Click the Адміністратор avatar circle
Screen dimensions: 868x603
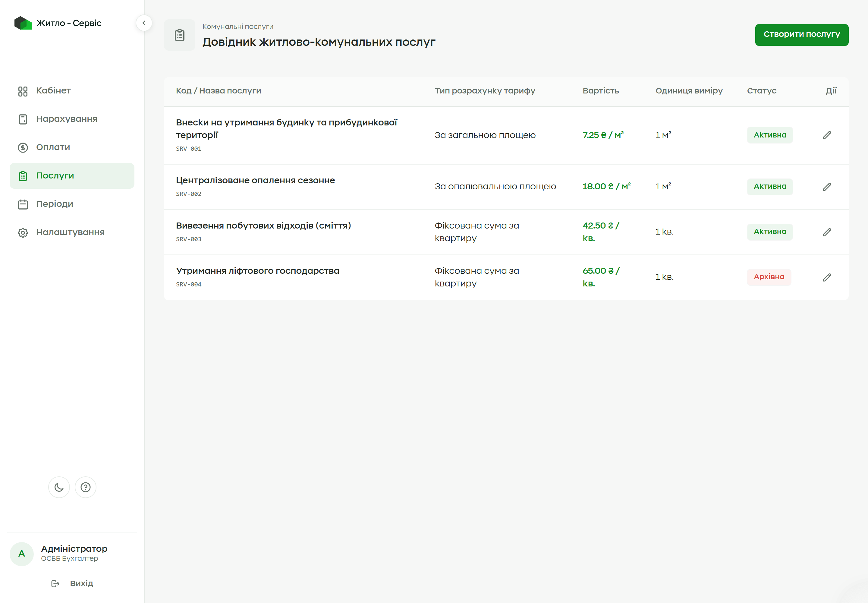(21, 554)
